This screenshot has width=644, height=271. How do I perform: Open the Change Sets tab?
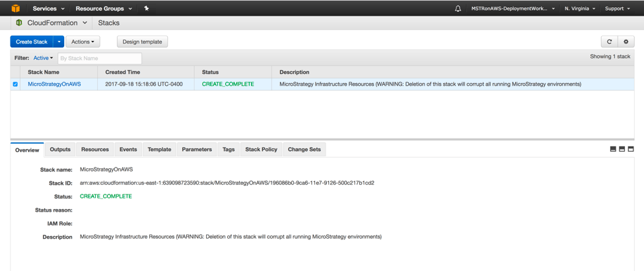pyautogui.click(x=304, y=150)
